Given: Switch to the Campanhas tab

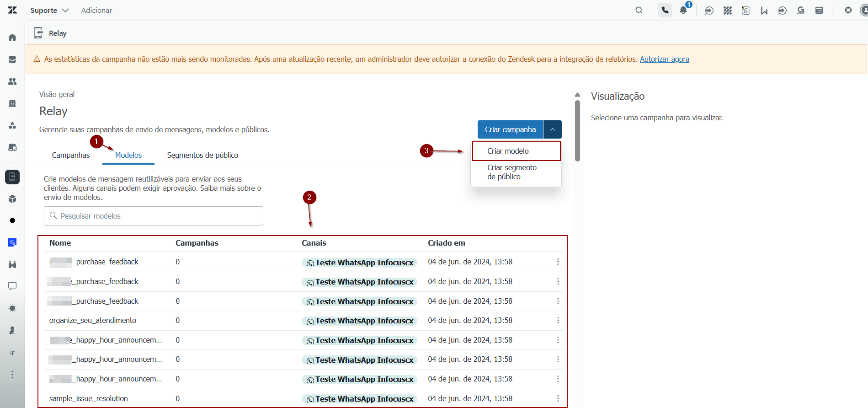Looking at the screenshot, I should tap(71, 155).
